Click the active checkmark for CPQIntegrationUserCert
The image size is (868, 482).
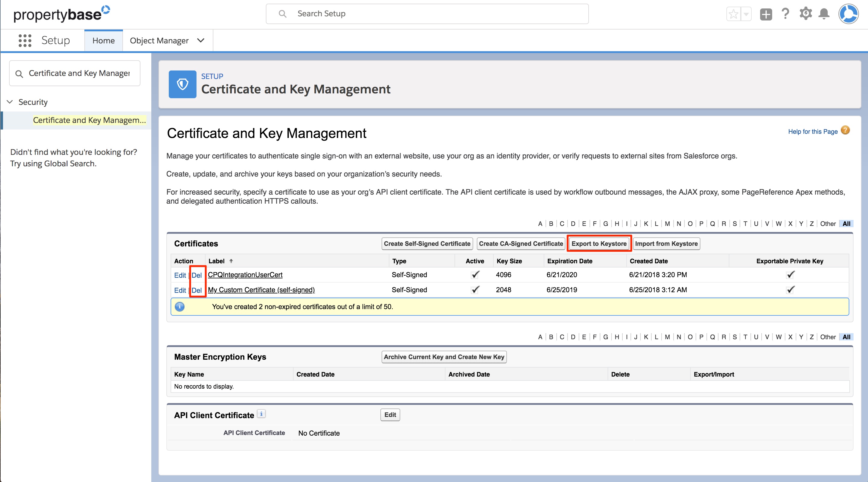(475, 274)
